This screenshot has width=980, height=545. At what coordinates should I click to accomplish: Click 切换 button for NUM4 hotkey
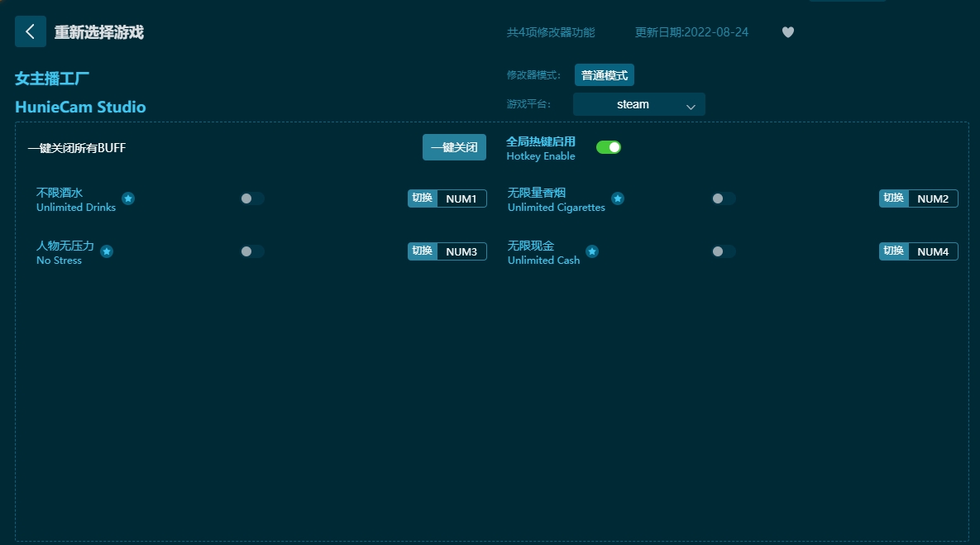coord(894,251)
